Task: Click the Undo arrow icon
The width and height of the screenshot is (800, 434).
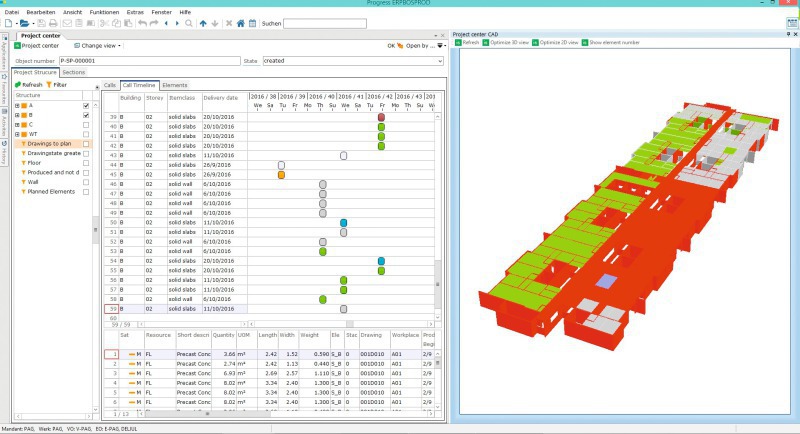Action: [x=142, y=23]
